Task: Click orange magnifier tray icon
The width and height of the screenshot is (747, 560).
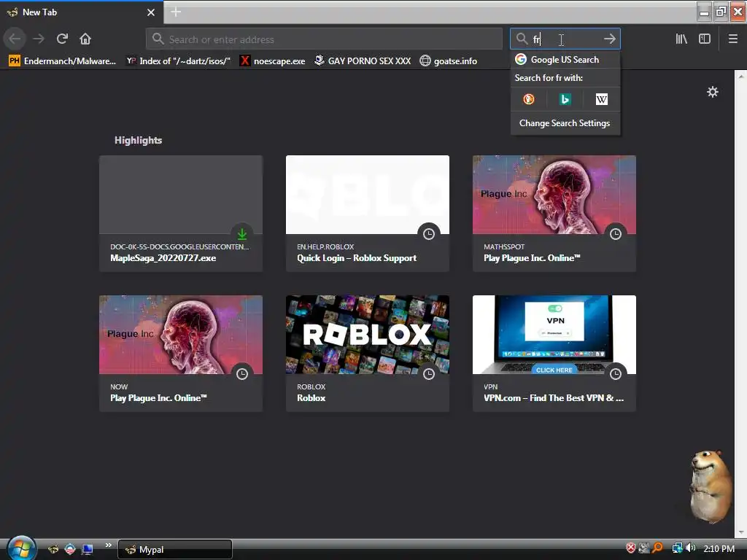Action: (x=658, y=548)
